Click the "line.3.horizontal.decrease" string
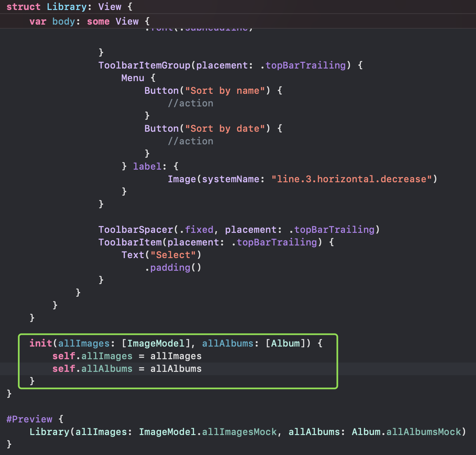 coord(352,179)
